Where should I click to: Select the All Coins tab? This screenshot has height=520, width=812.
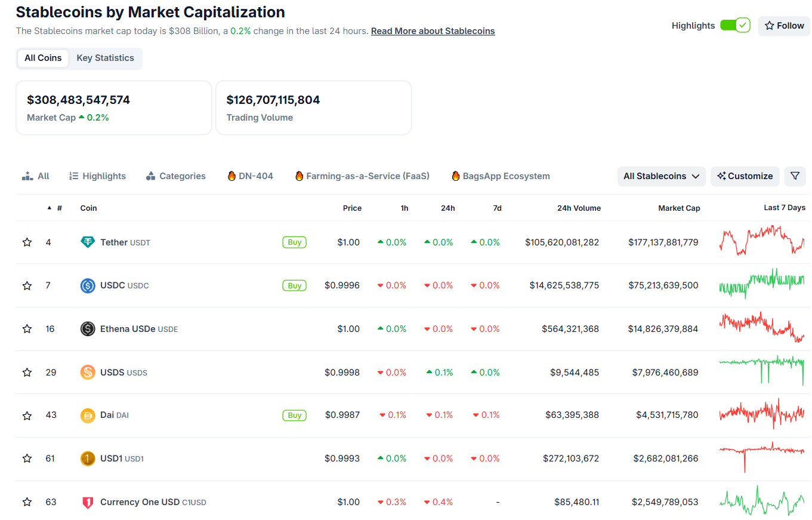tap(42, 58)
